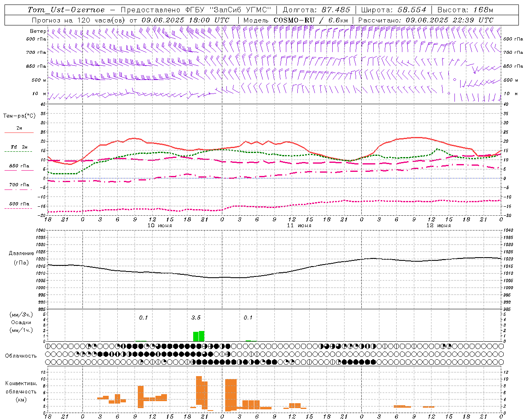The image size is (525, 420).
Task: Click the 3.5 precipitation amount value
Action: click(196, 318)
